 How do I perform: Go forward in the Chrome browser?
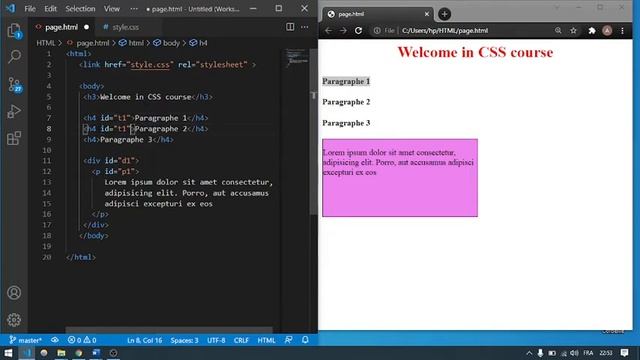click(x=343, y=31)
